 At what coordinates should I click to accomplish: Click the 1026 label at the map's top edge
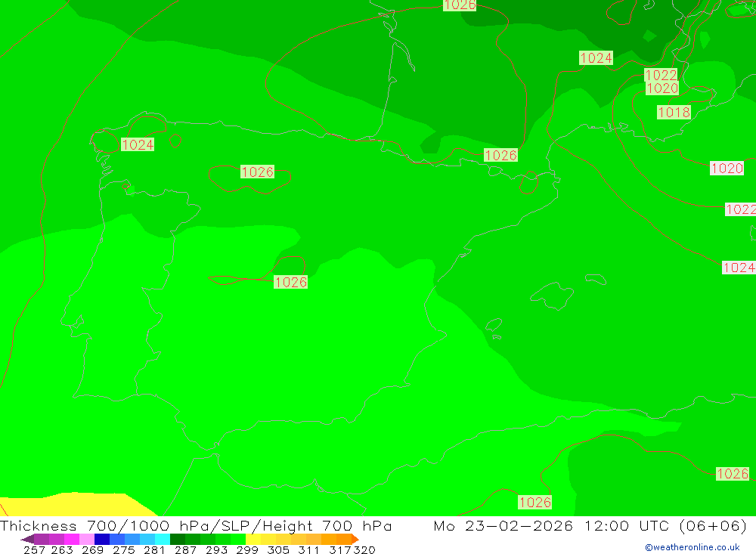click(x=460, y=5)
